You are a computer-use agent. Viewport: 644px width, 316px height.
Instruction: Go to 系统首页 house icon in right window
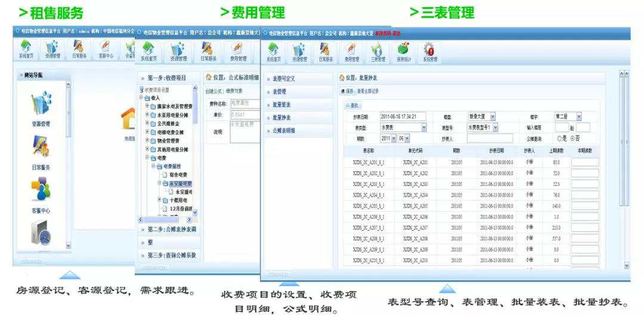click(x=274, y=52)
